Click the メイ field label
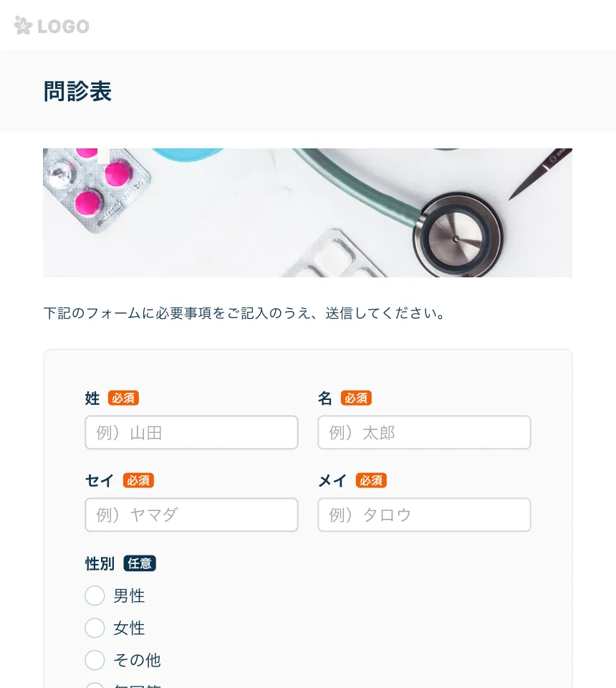This screenshot has height=688, width=616. tap(332, 480)
